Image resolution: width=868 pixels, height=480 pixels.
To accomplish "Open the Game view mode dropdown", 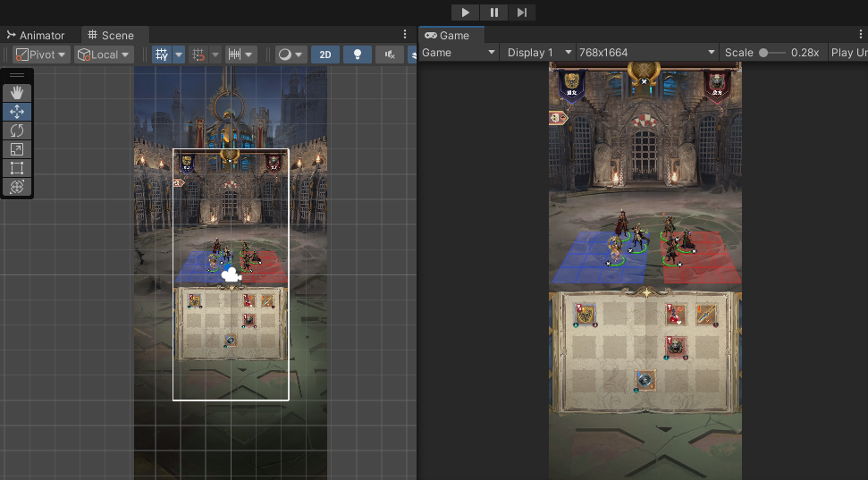I will pos(459,53).
